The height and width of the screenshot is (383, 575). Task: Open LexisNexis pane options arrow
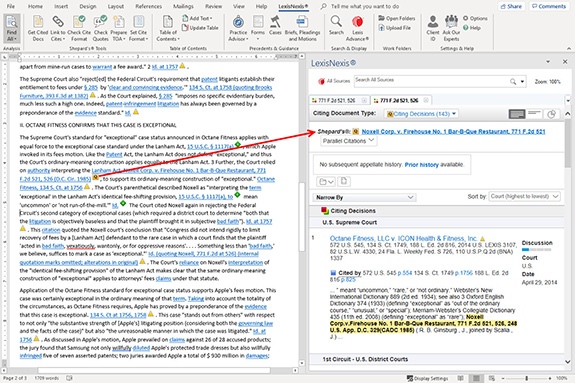click(x=548, y=62)
